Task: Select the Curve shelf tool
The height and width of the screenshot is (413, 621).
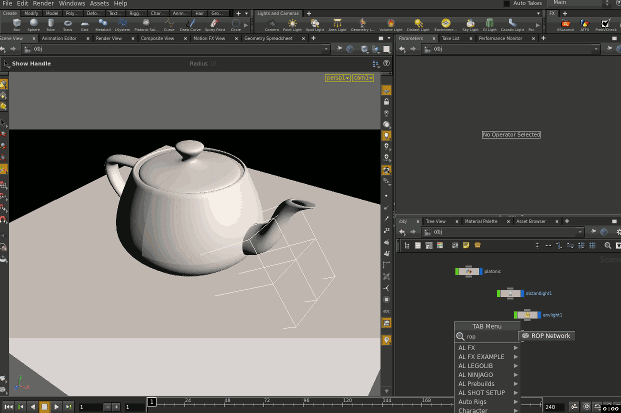Action: click(x=169, y=25)
